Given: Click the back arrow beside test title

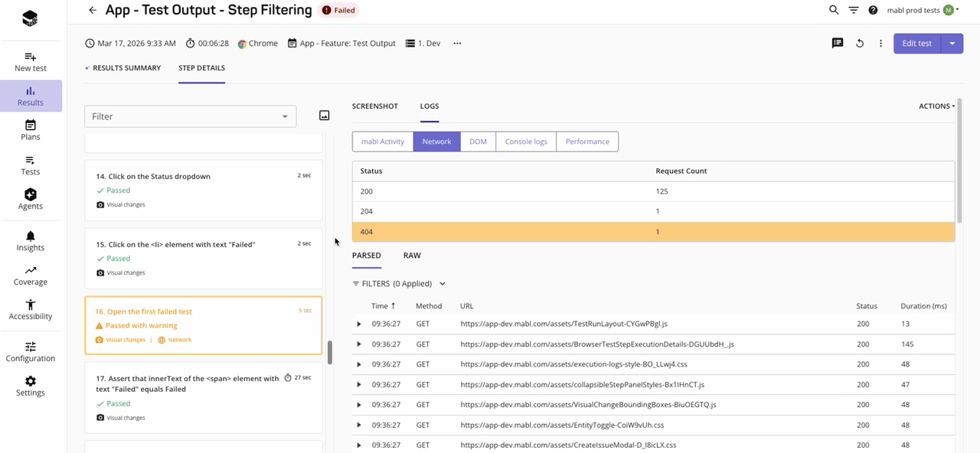Looking at the screenshot, I should pos(93,11).
